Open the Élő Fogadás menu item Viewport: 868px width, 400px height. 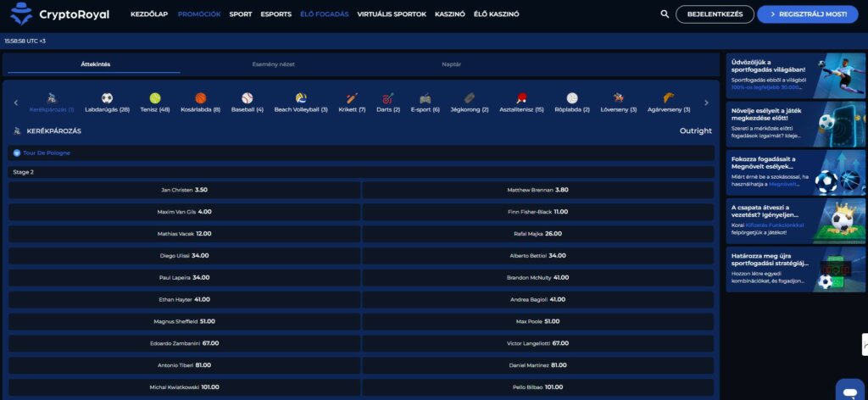click(x=325, y=14)
